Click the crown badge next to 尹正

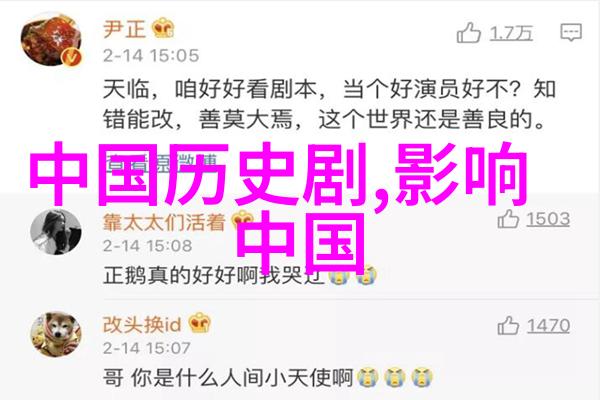(x=163, y=28)
